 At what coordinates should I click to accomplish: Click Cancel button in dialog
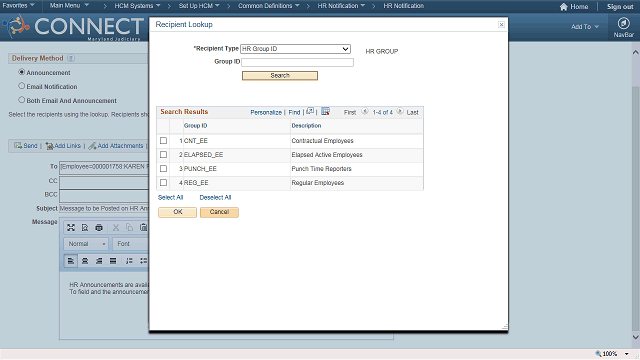pyautogui.click(x=219, y=212)
